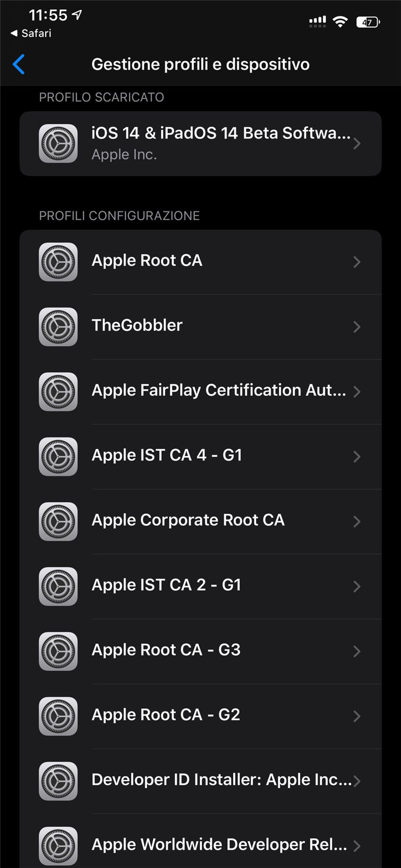Tap the Gestione profili e dispositivo title

(200, 64)
